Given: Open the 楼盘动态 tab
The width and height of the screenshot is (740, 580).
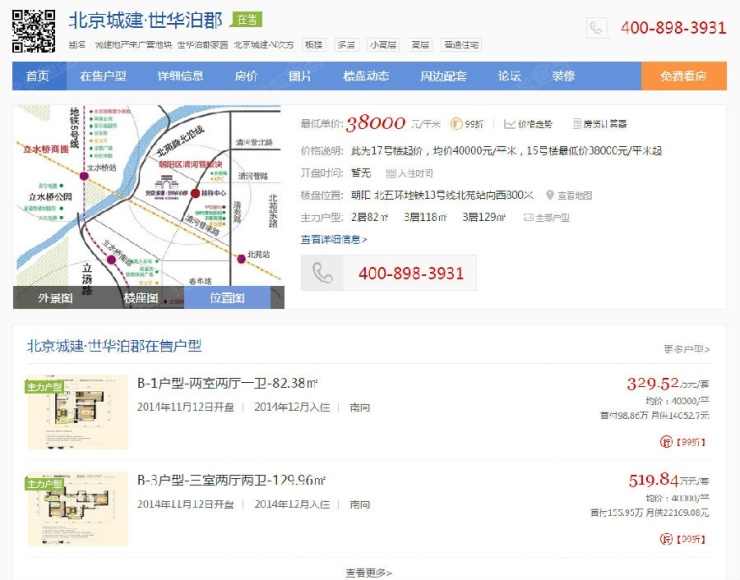Looking at the screenshot, I should (366, 76).
